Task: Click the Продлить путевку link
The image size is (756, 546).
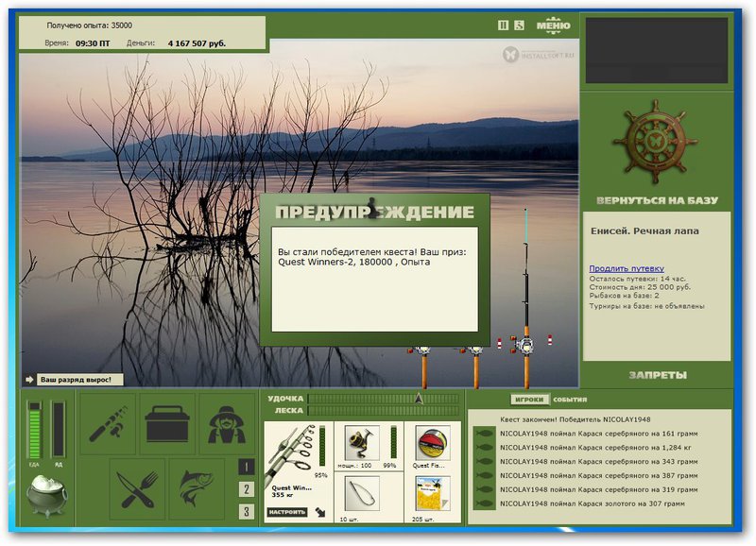Action: [627, 268]
